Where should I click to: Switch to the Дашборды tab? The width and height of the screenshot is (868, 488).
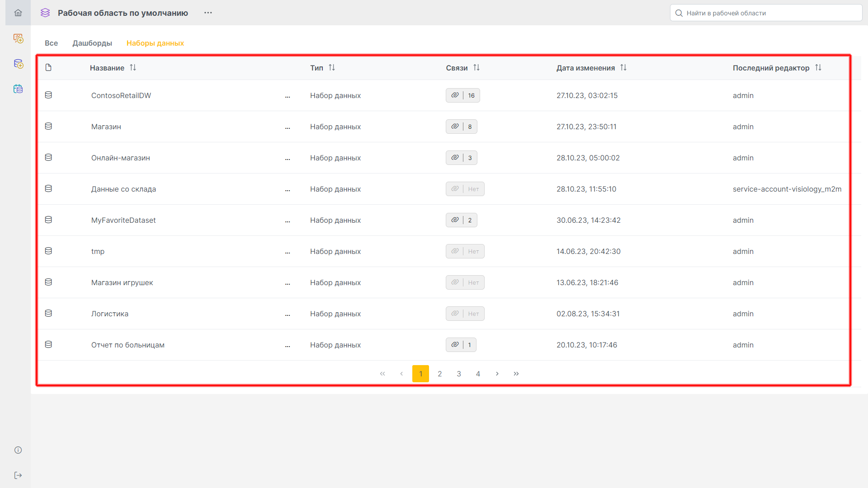(x=92, y=43)
